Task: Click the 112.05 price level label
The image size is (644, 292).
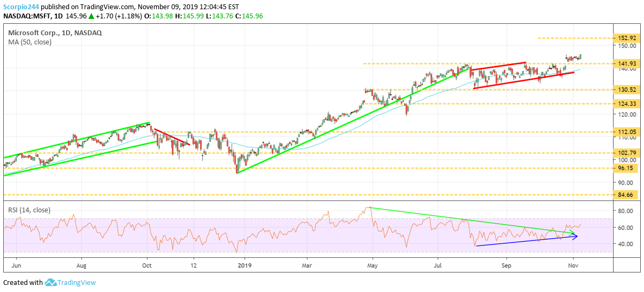Action: (625, 132)
